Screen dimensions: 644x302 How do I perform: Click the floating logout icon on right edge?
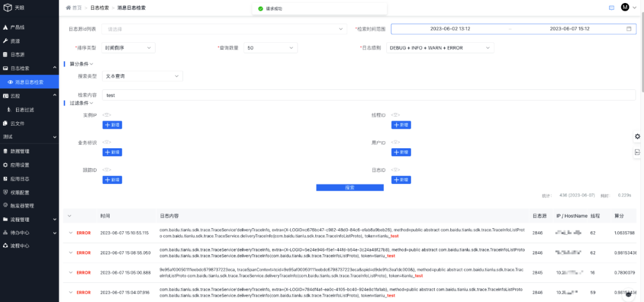coord(637,152)
